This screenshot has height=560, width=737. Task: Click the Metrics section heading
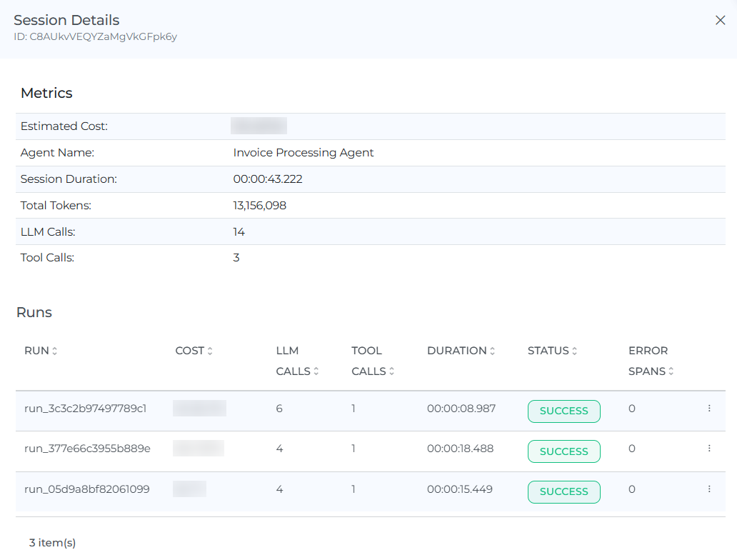46,93
